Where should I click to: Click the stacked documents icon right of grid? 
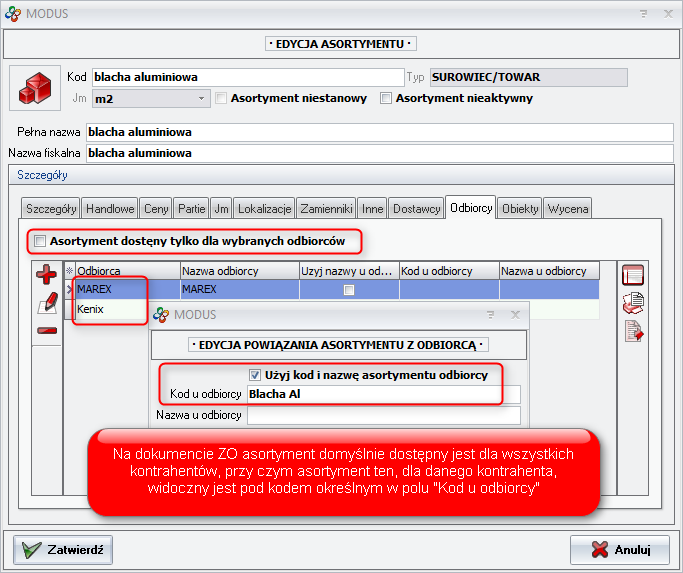(632, 303)
